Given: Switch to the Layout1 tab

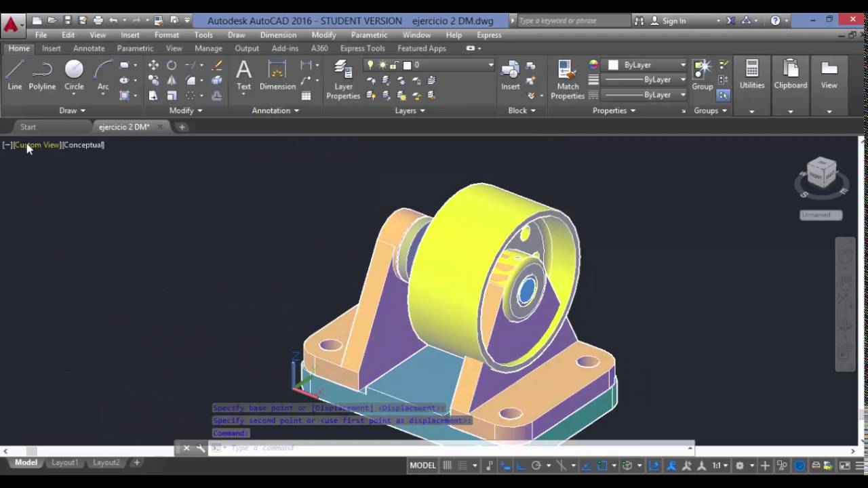Looking at the screenshot, I should (65, 462).
